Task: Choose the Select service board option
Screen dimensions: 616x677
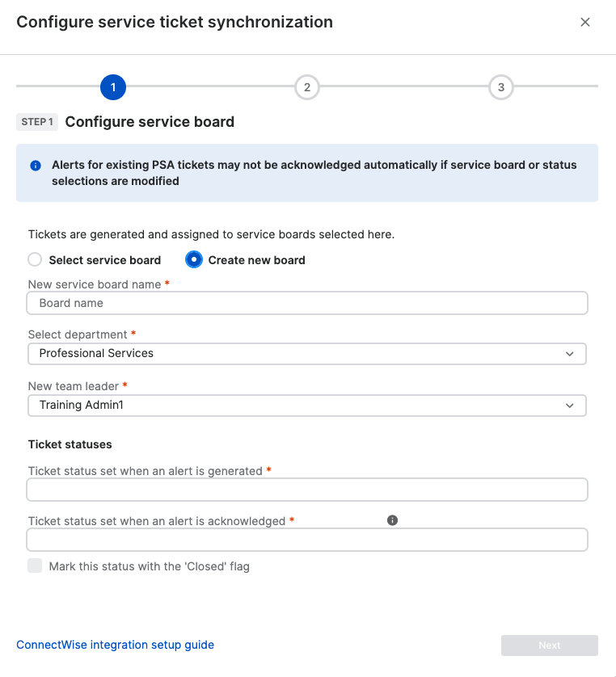Action: point(35,260)
